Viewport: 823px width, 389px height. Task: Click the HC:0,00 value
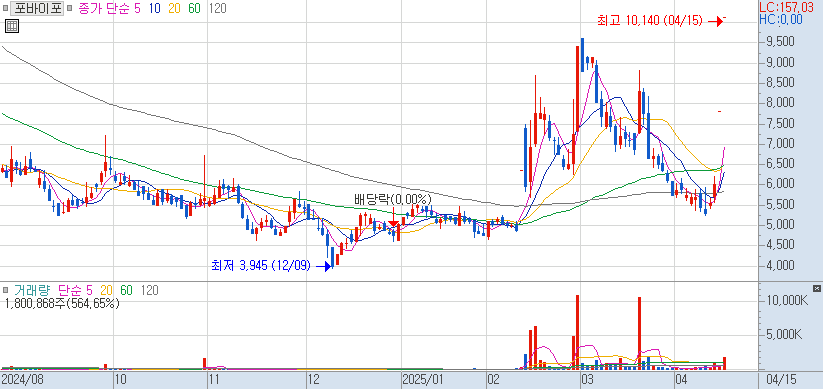[x=781, y=19]
